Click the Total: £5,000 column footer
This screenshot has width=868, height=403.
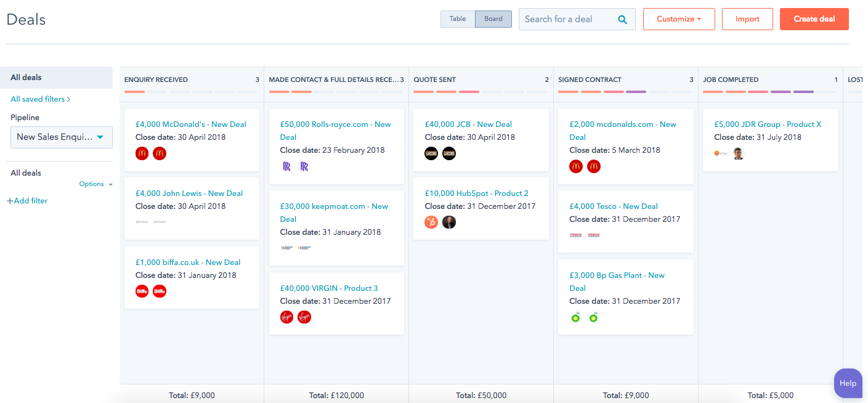[x=771, y=395]
